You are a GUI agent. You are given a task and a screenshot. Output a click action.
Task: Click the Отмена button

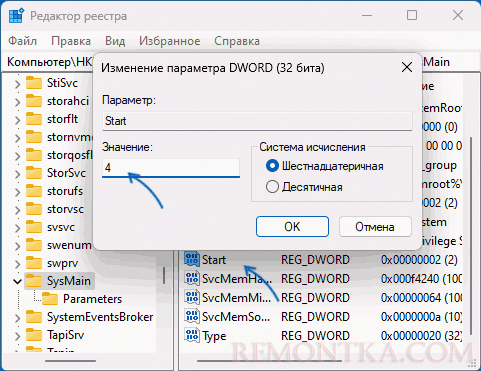click(375, 227)
